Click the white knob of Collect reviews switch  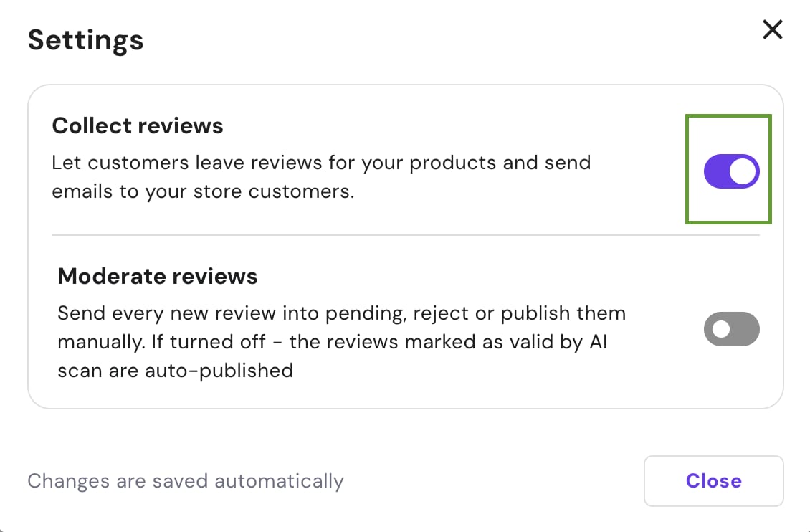[745, 171]
